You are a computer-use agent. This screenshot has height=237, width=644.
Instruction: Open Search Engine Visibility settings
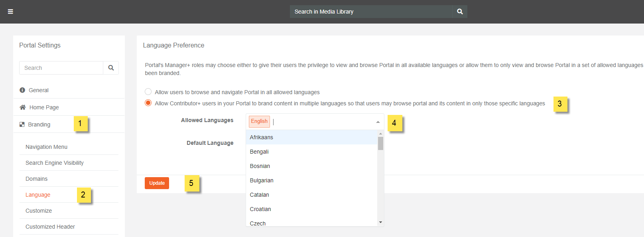[x=55, y=163]
